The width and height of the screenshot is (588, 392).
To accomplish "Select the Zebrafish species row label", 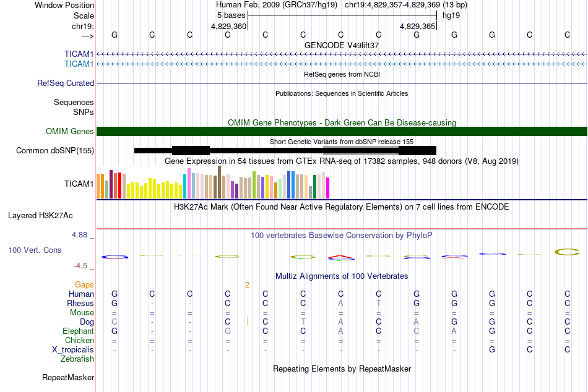I will [x=77, y=359].
